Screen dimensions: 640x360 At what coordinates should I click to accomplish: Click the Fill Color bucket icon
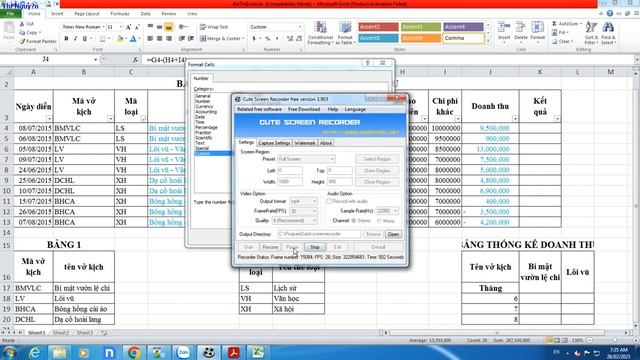[120, 39]
